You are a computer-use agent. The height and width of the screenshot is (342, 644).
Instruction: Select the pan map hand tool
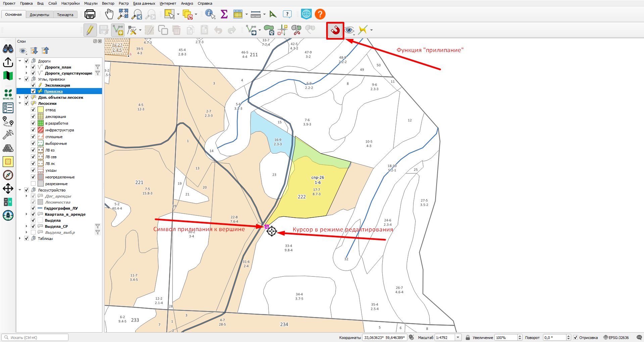109,14
